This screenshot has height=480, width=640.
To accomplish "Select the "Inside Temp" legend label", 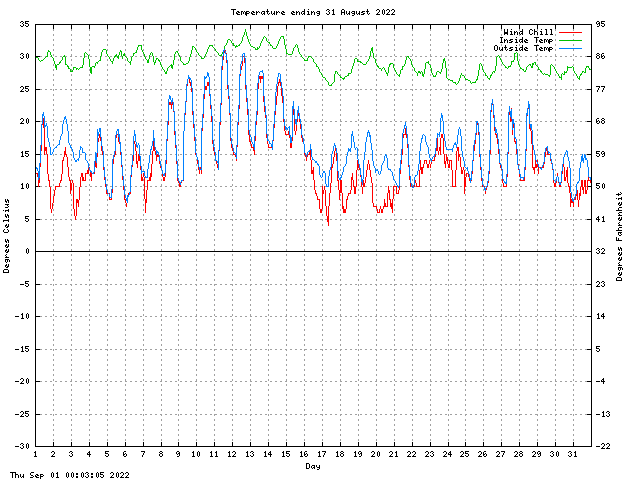I will click(x=526, y=40).
